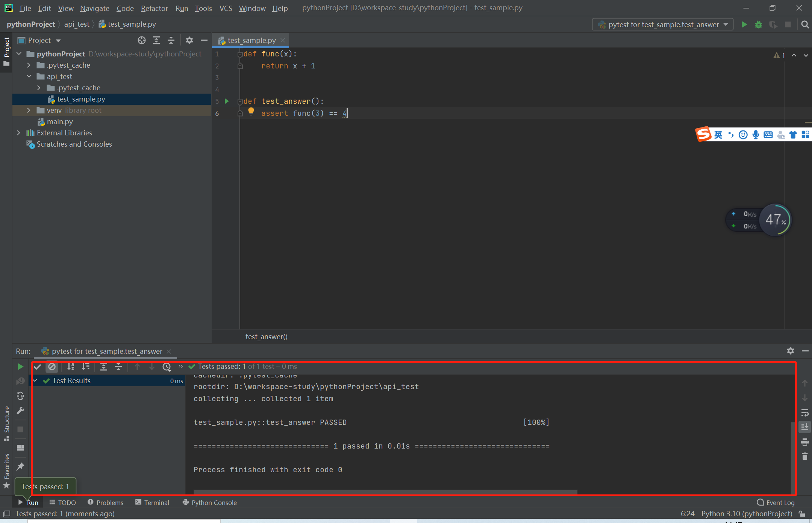Hide the Project panel with minus icon
The height and width of the screenshot is (523, 812).
[x=204, y=40]
